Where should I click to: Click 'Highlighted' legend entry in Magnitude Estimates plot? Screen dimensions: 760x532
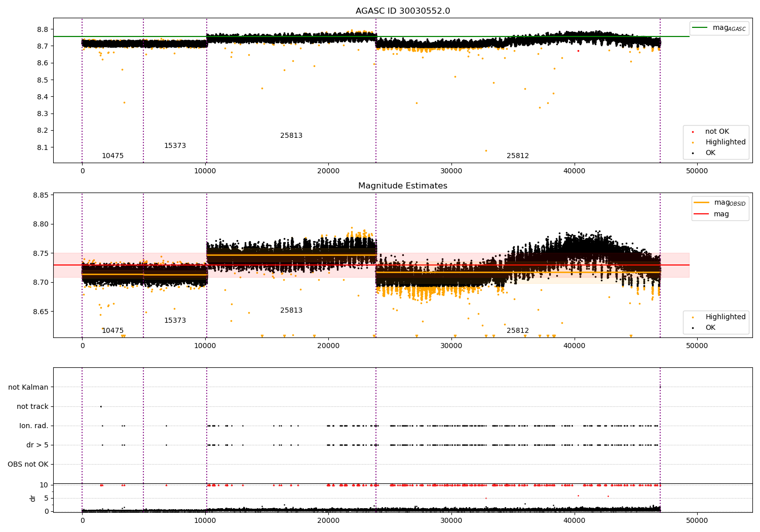click(719, 317)
